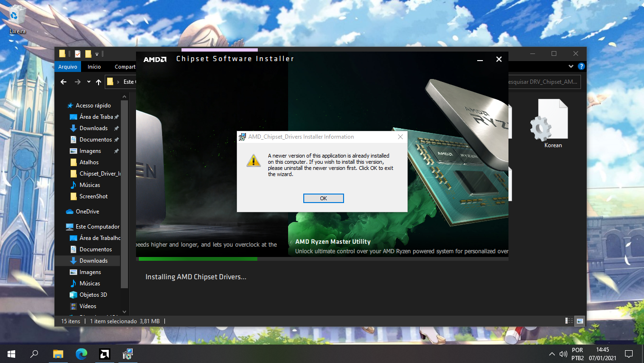Open the Customize Quick Access Toolbar dropdown
Screen dimensions: 644x363
pos(97,54)
